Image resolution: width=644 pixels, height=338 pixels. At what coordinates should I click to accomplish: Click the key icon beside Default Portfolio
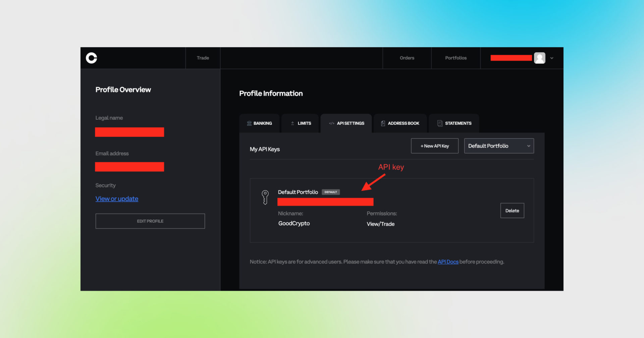[265, 197]
